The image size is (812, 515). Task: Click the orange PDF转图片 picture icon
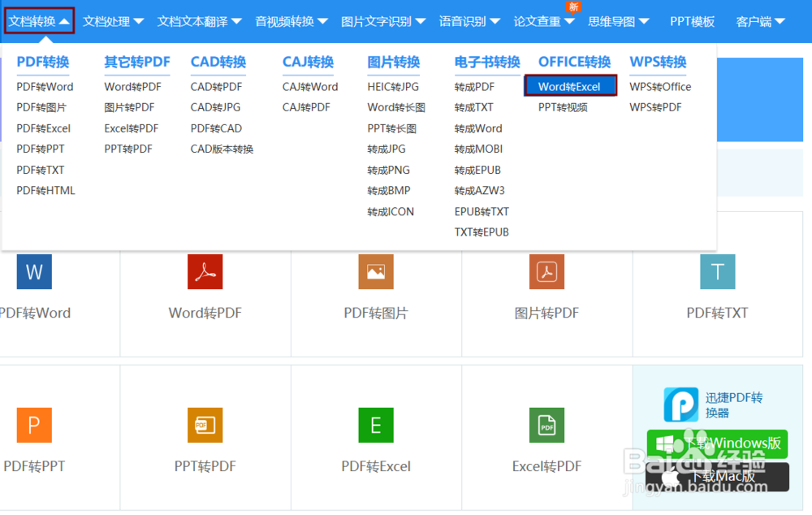pos(376,271)
